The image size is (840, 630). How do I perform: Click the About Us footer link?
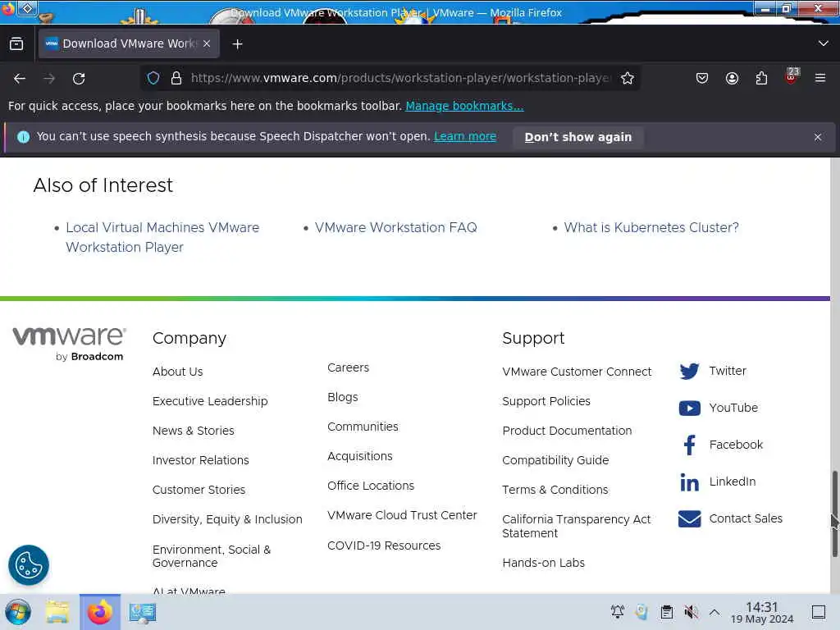pos(178,372)
